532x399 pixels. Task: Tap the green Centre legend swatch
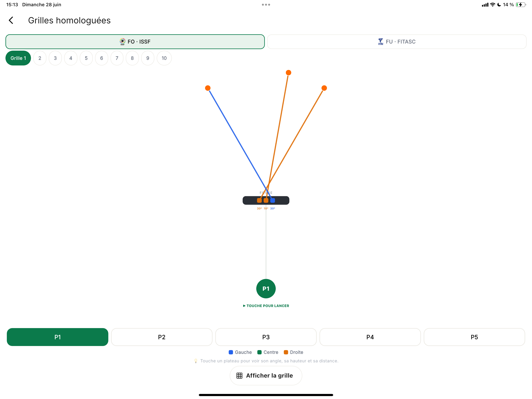click(260, 352)
